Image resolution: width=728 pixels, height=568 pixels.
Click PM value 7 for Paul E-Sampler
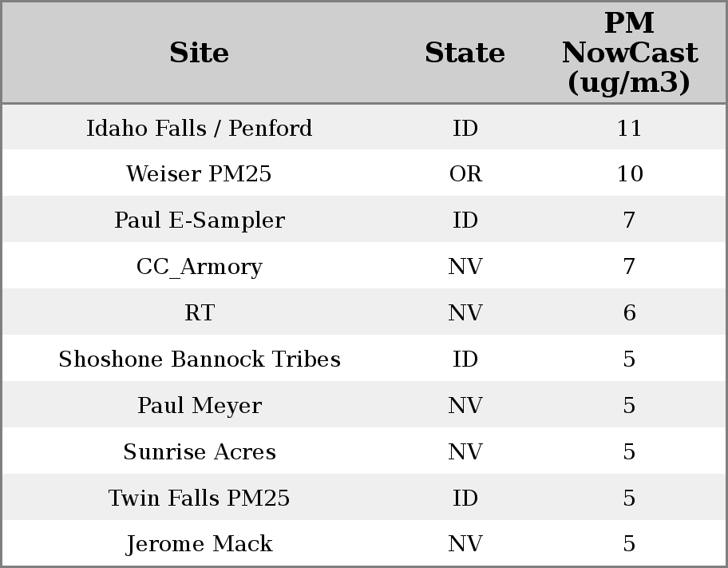629,220
